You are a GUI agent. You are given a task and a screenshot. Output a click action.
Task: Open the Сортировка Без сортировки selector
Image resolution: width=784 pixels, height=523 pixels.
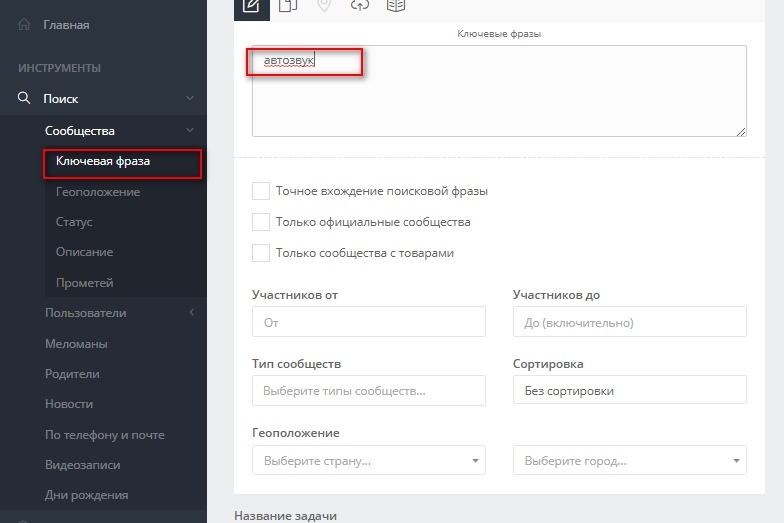(630, 390)
